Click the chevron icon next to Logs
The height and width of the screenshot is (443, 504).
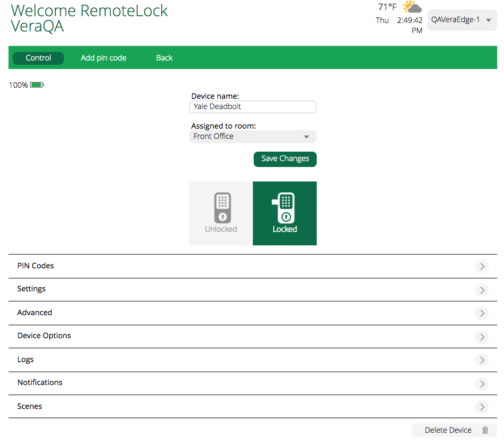[x=481, y=360]
